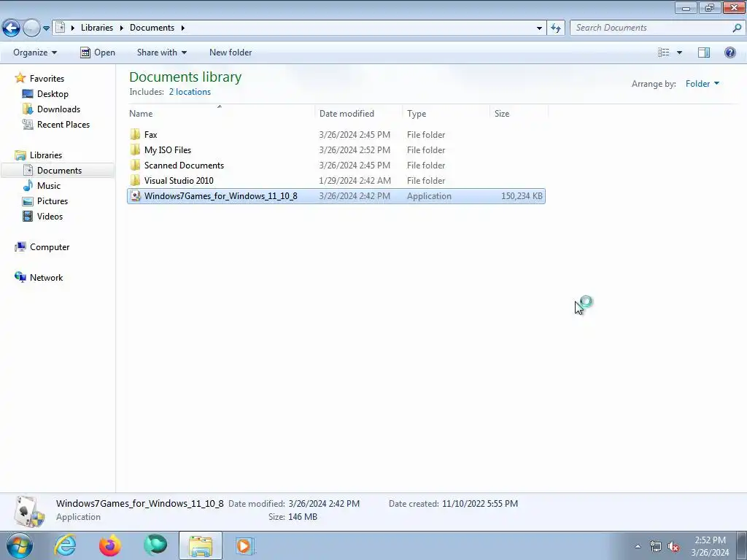The width and height of the screenshot is (747, 560).
Task: Open the Music library
Action: point(49,186)
